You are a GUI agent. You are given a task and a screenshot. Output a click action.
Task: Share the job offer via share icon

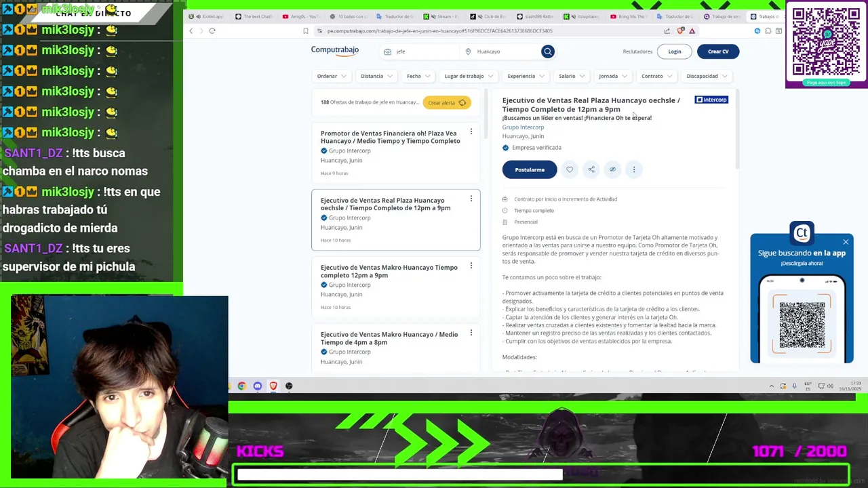[x=591, y=169]
